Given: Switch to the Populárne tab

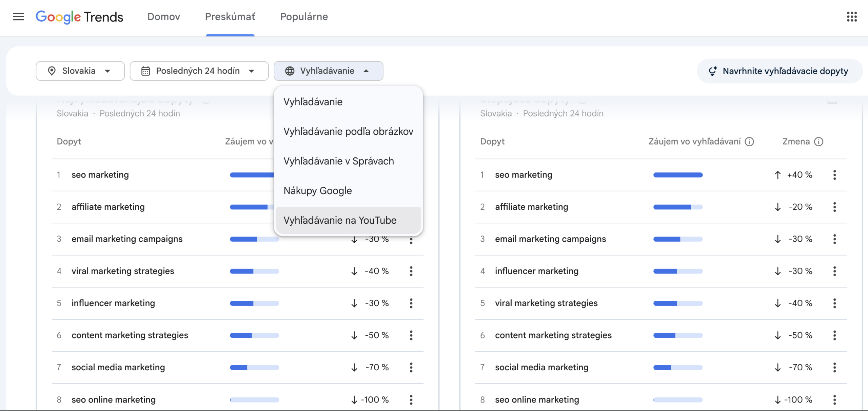Looking at the screenshot, I should [304, 17].
